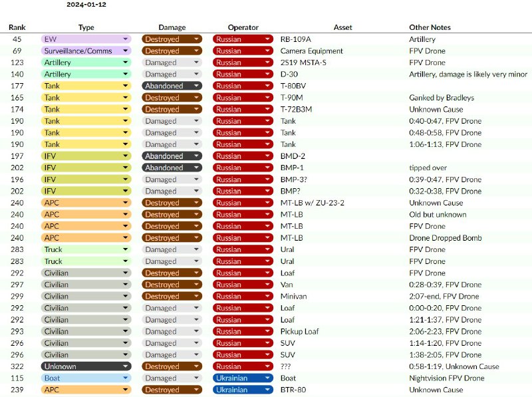Screen dimensions: 532x397
Task: Select the 2S19 MSTA-S asset cell
Action: pyautogui.click(x=303, y=63)
